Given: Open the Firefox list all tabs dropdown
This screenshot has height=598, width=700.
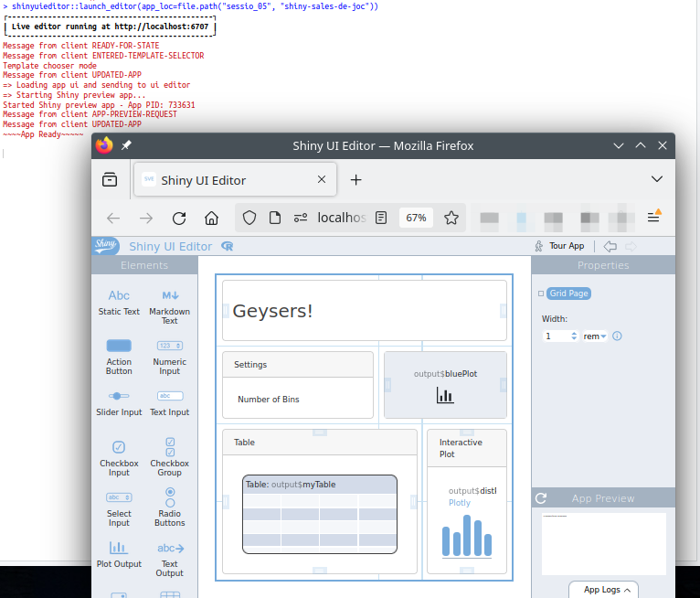Looking at the screenshot, I should point(657,179).
